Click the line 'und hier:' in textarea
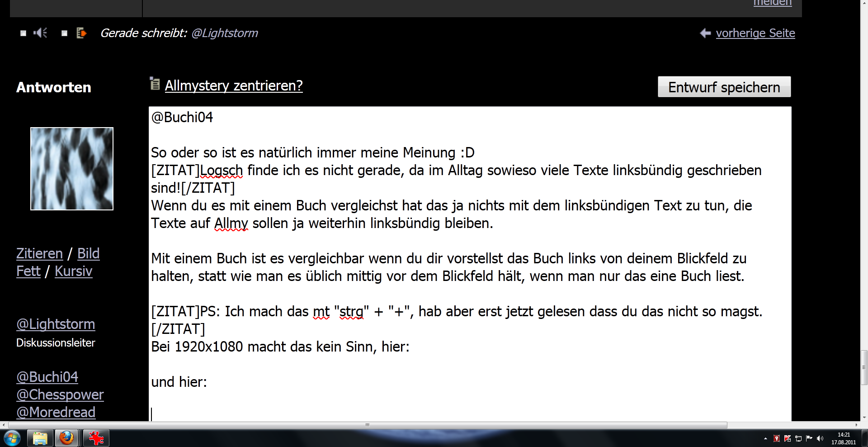The height and width of the screenshot is (447, 868). [179, 382]
